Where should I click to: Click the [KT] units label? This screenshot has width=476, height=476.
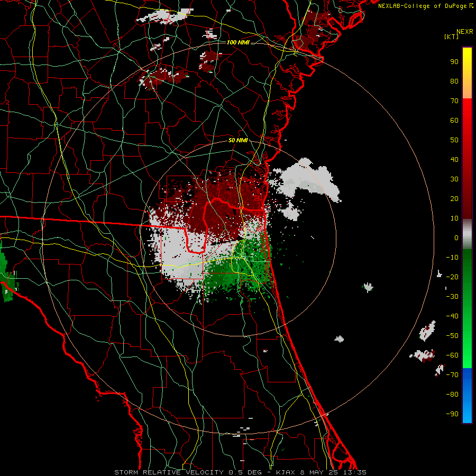(451, 36)
